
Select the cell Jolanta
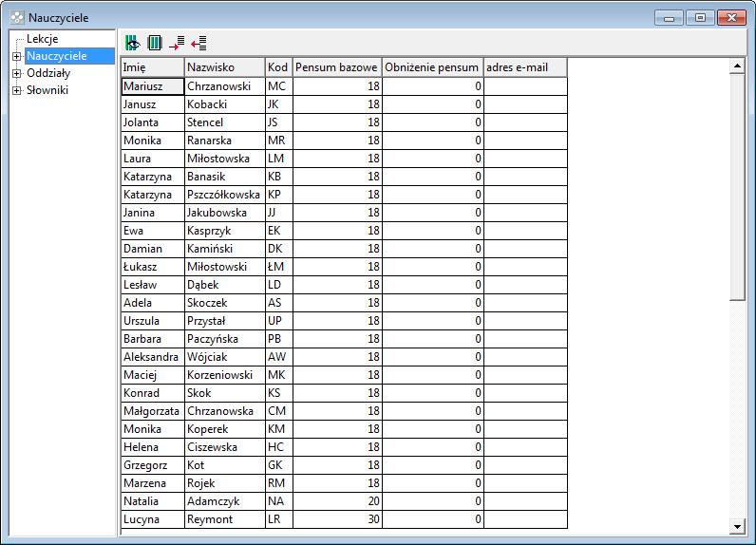point(152,122)
